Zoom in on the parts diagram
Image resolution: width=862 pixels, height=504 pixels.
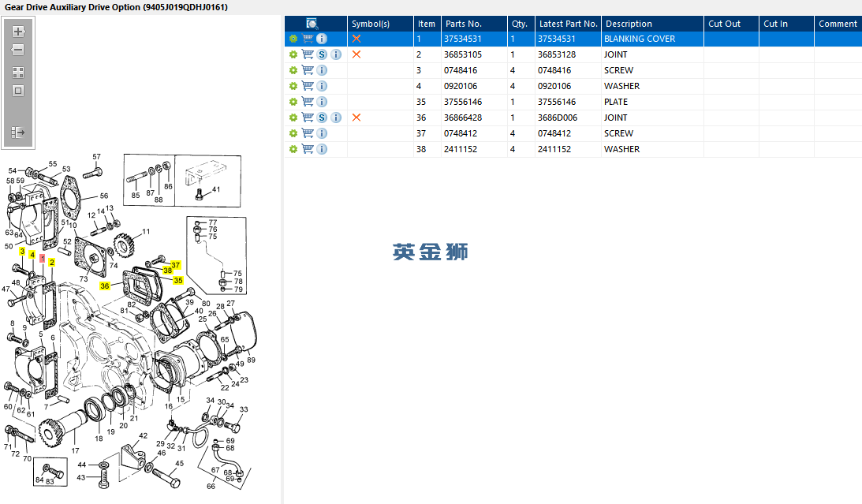pos(18,32)
